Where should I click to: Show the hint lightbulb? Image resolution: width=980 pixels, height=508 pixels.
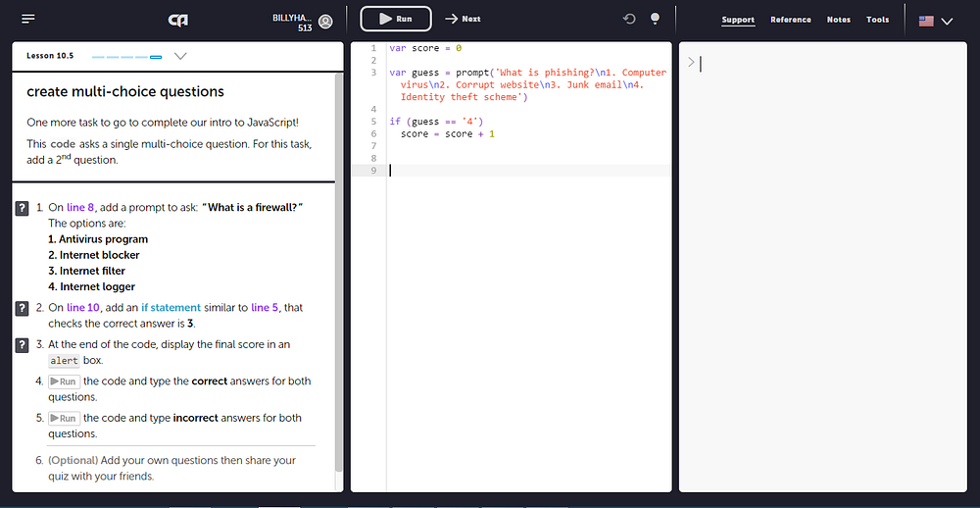(655, 19)
